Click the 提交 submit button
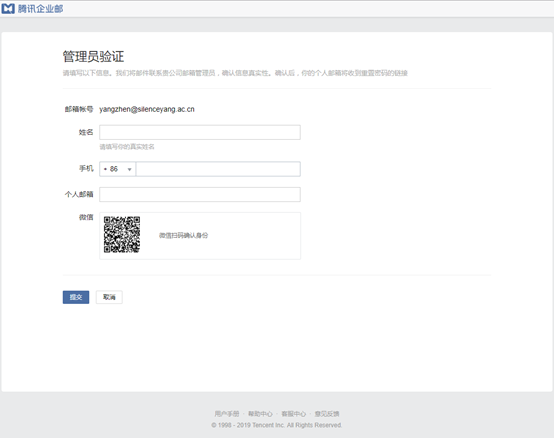 pos(76,297)
